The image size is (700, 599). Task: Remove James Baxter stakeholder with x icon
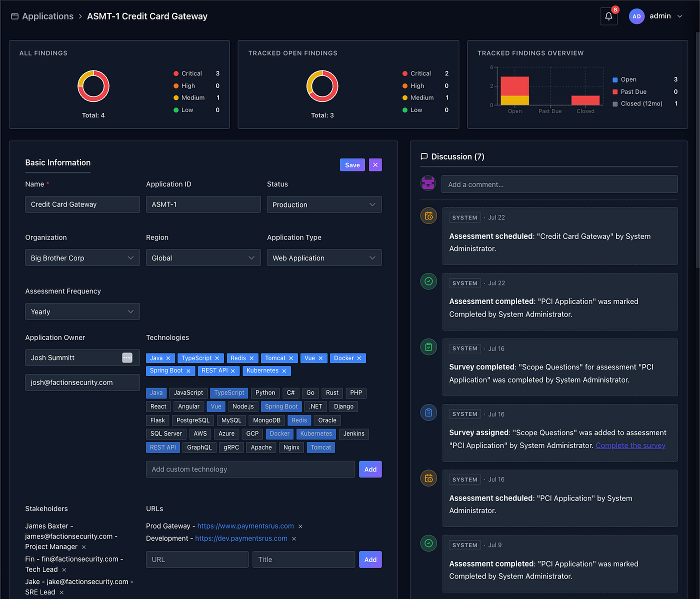point(83,547)
